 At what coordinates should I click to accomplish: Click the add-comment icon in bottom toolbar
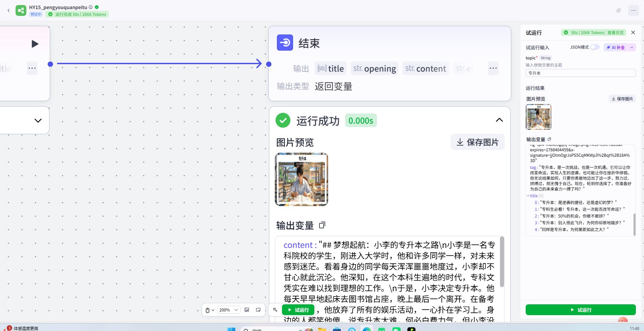point(258,310)
